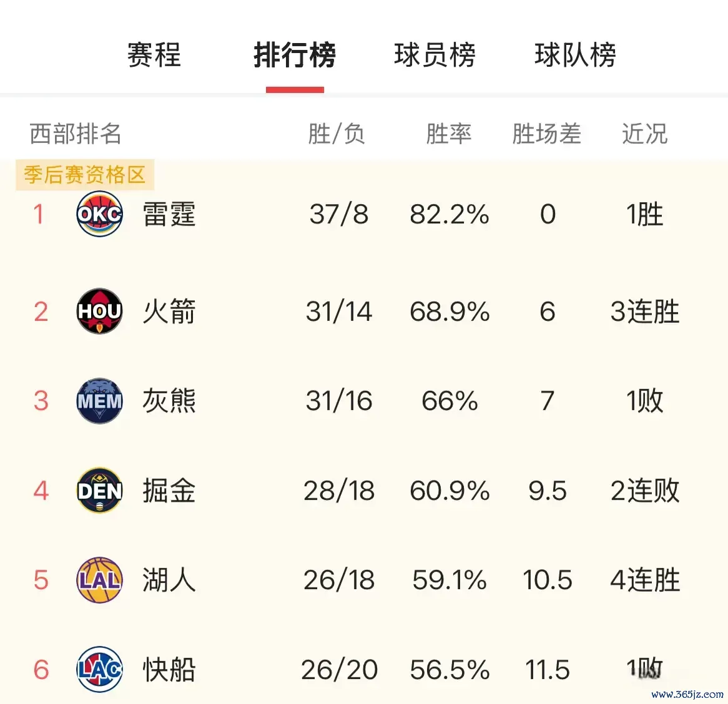Open the 火箭 team name link
The height and width of the screenshot is (704, 728).
[169, 311]
